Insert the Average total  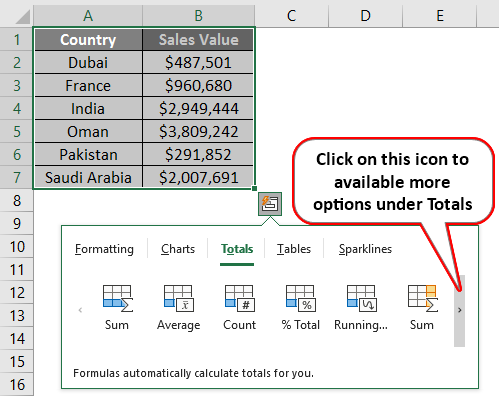pos(179,307)
